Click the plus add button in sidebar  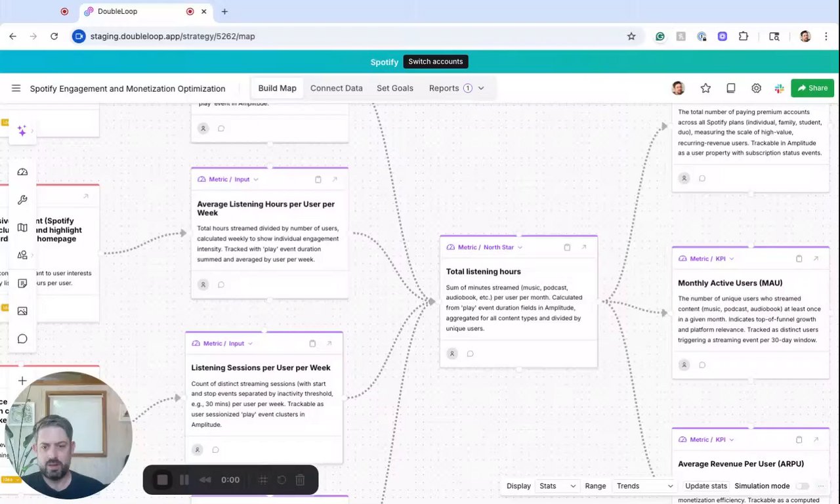point(22,381)
